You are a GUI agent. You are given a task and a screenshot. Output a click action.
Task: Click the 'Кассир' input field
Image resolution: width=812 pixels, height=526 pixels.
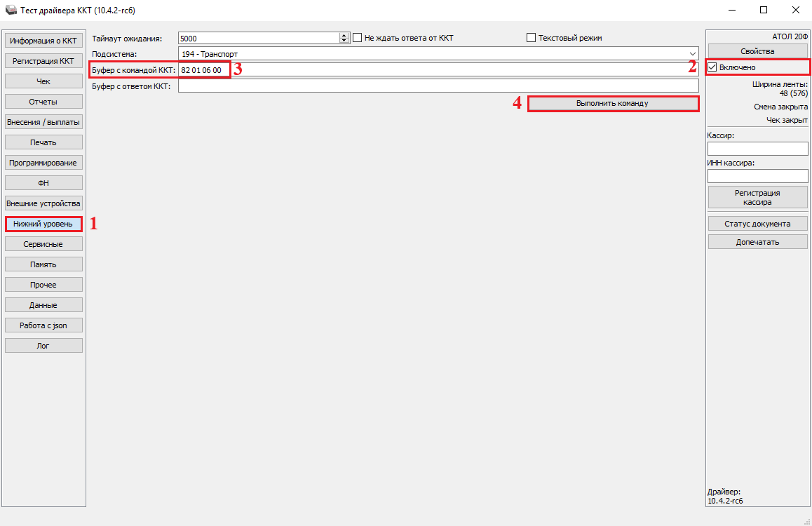tap(757, 149)
